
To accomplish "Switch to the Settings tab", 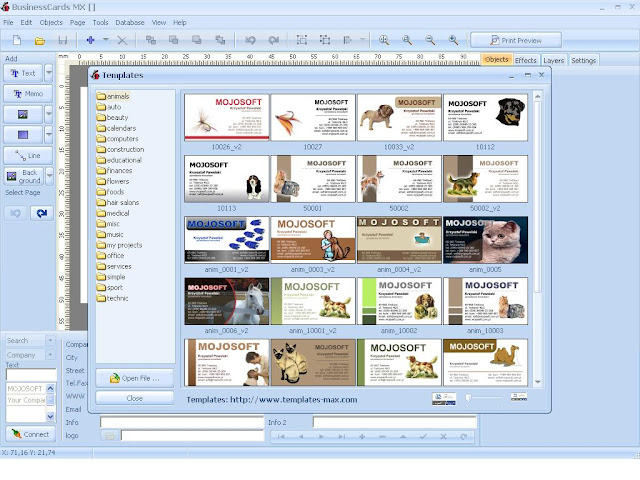I will (583, 60).
